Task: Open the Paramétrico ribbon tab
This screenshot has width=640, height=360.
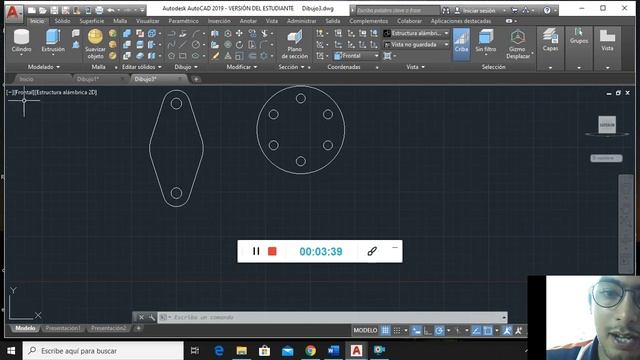Action: (x=183, y=21)
